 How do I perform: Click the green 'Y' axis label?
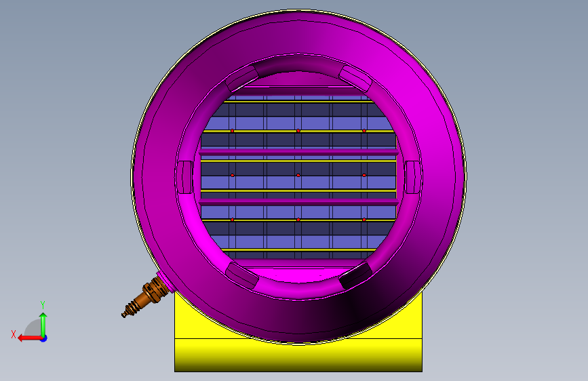coord(43,305)
